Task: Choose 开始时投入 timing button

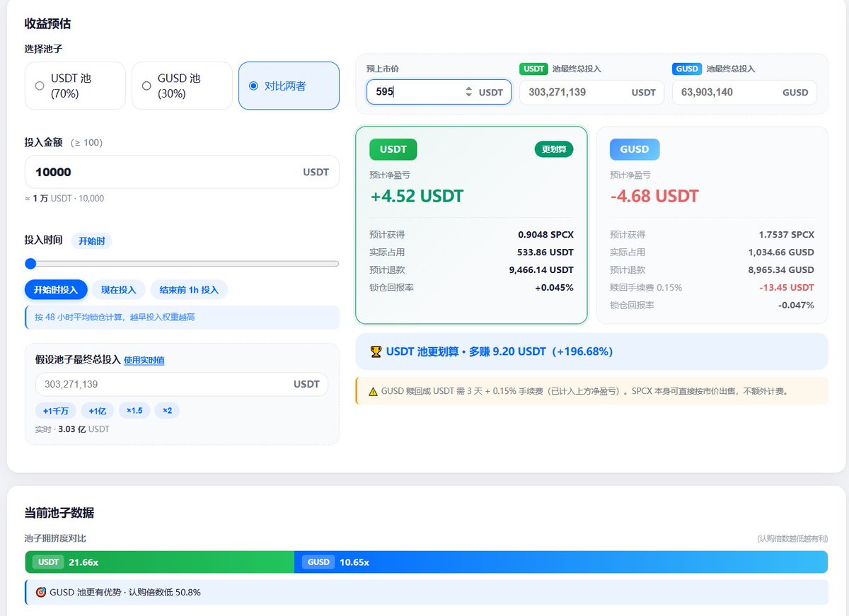Action: (56, 290)
